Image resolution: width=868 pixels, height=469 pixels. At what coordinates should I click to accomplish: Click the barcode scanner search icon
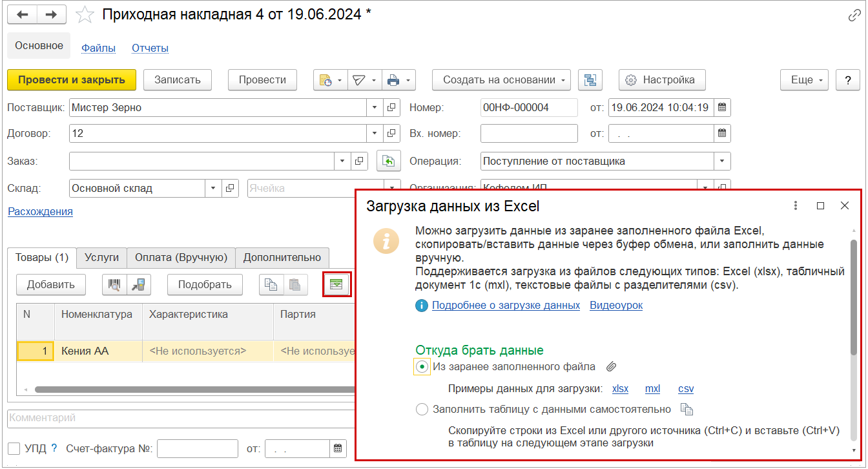[x=114, y=284]
